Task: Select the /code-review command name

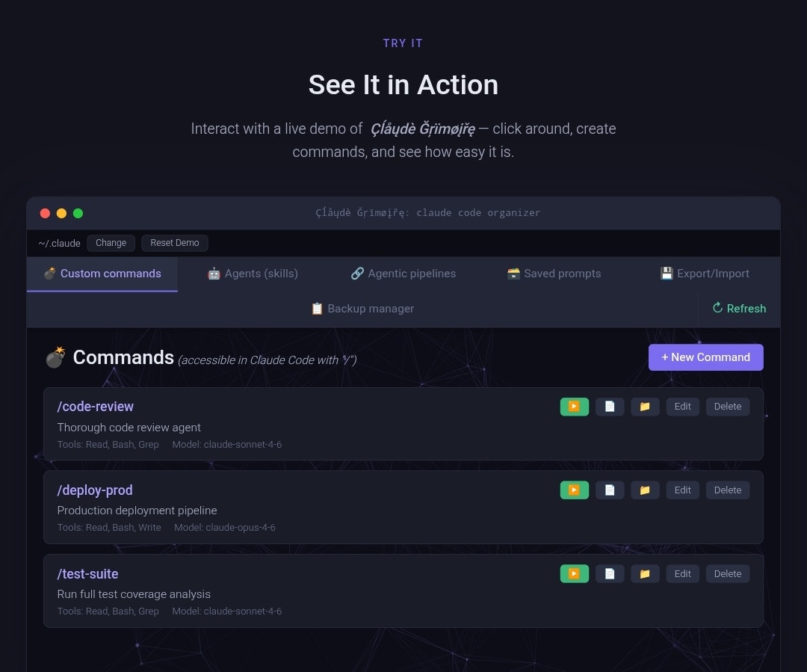Action: (95, 406)
